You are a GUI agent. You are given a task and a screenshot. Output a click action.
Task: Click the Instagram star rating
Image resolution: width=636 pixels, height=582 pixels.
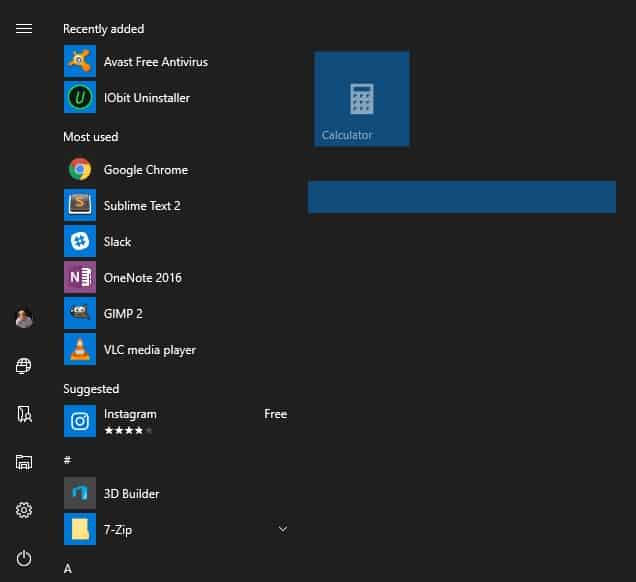[x=128, y=430]
